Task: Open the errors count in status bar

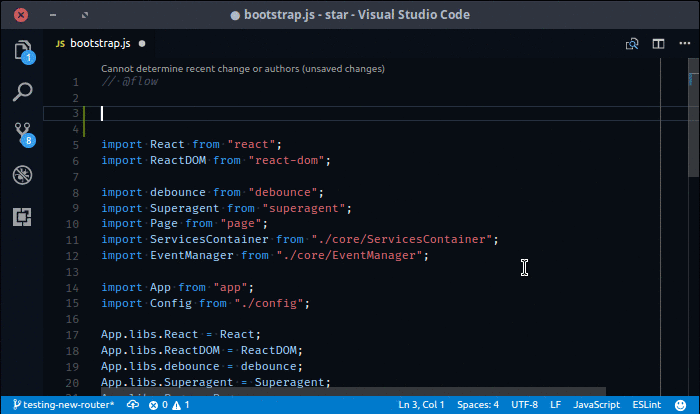Action: [158, 405]
